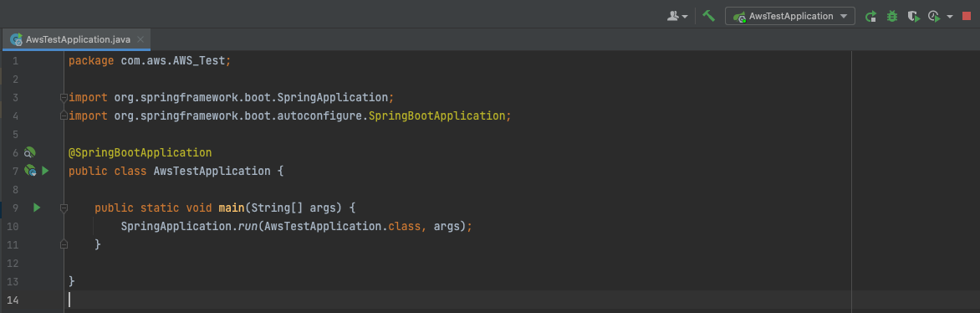Close the AwsTestApplication.java tab
The image size is (980, 313).
[140, 39]
